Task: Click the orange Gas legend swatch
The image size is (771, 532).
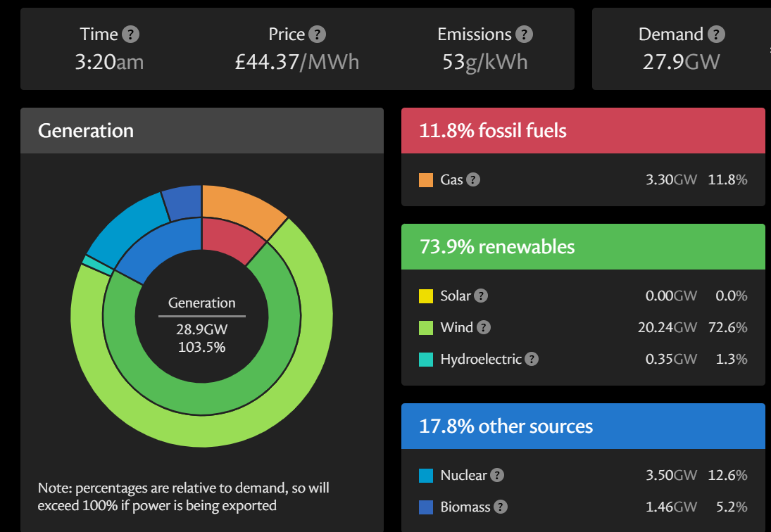Action: coord(426,179)
